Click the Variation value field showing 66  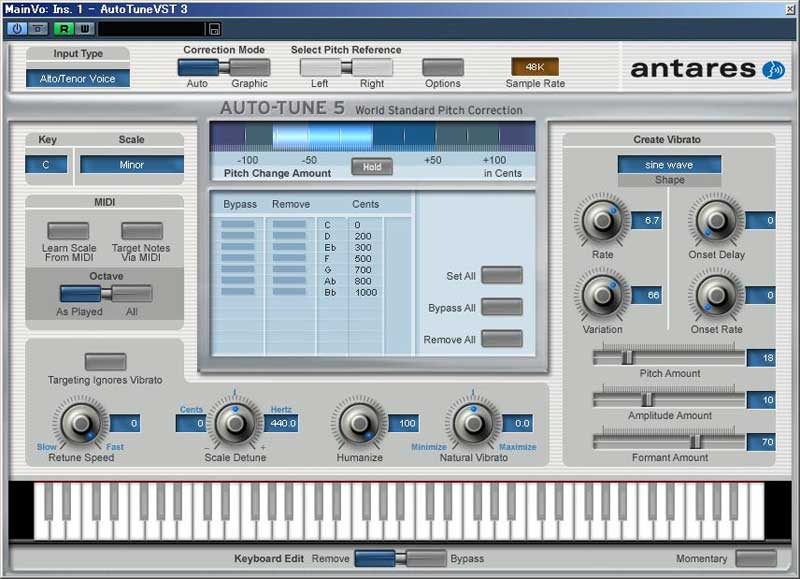tap(647, 295)
